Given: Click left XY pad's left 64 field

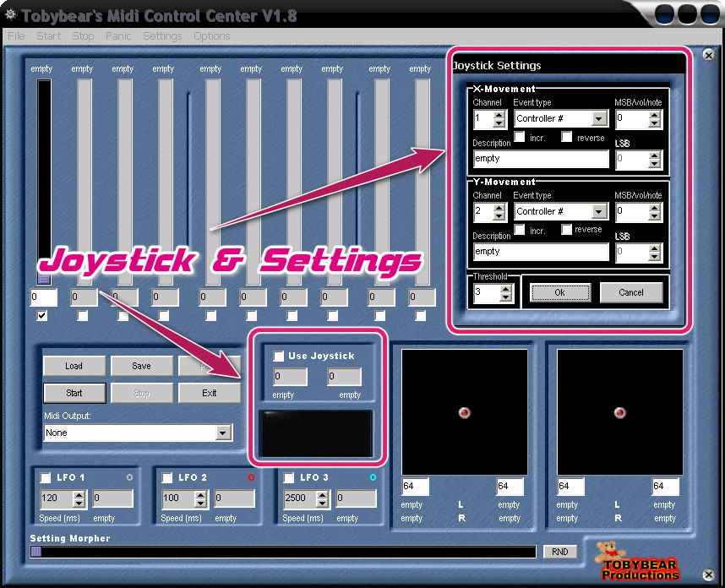Looking at the screenshot, I should 415,487.
